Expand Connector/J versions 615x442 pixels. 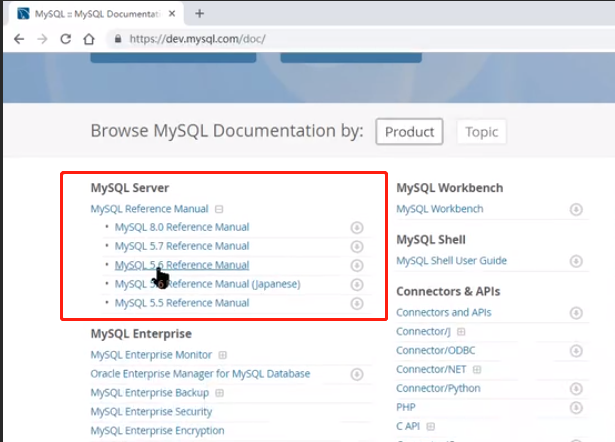coord(461,332)
